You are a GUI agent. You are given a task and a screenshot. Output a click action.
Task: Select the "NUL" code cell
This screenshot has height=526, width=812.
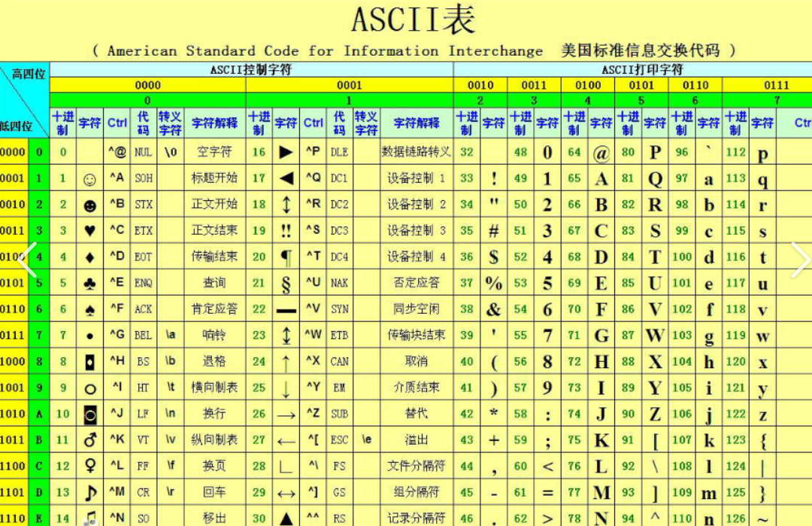(x=143, y=152)
